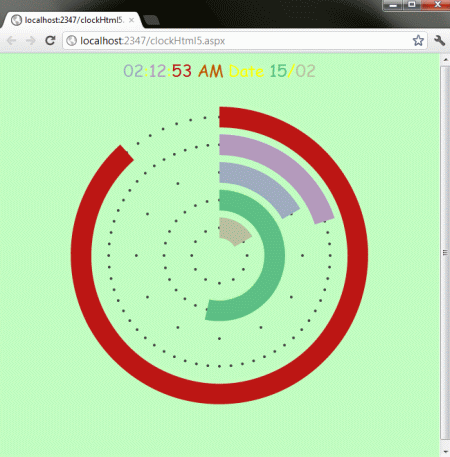
Task: Close the browser window
Action: (x=437, y=5)
